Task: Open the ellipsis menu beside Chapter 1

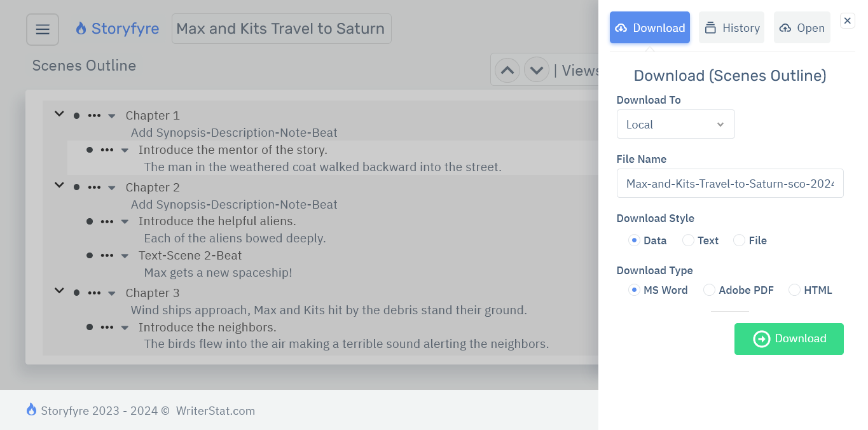Action: (94, 115)
